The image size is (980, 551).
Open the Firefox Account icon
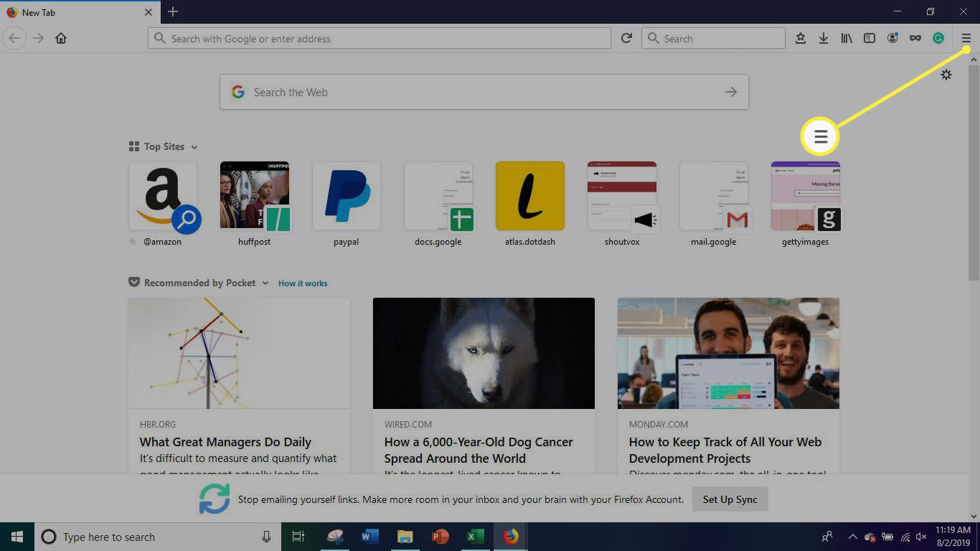pos(892,38)
